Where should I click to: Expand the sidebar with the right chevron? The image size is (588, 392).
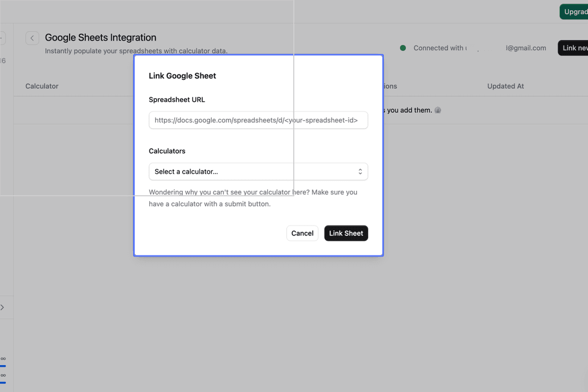tap(2, 308)
